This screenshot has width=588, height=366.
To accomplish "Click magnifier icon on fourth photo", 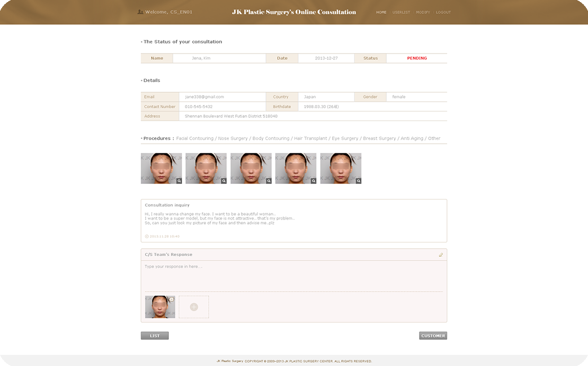I will [314, 181].
